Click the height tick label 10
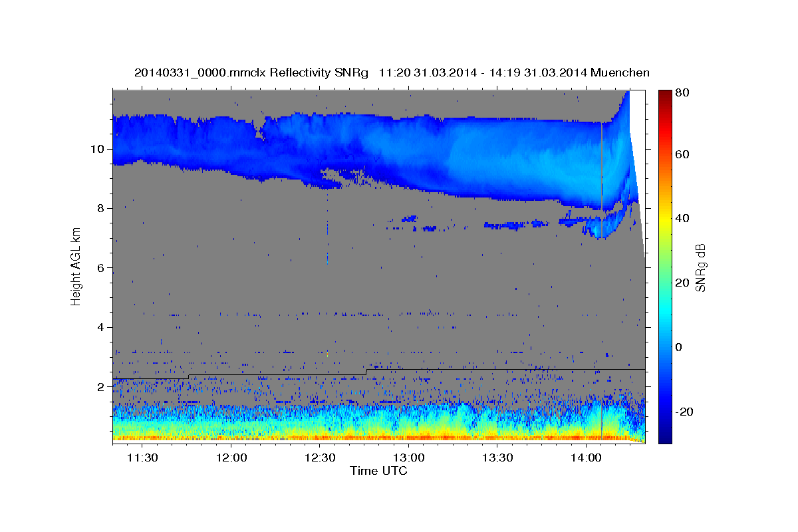The height and width of the screenshot is (532, 798). pos(98,149)
